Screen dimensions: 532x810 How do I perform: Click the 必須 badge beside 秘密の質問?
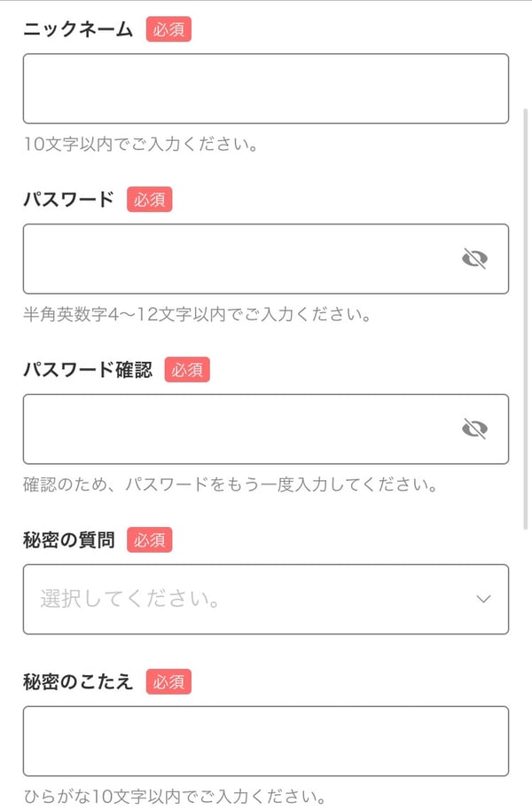tap(150, 539)
